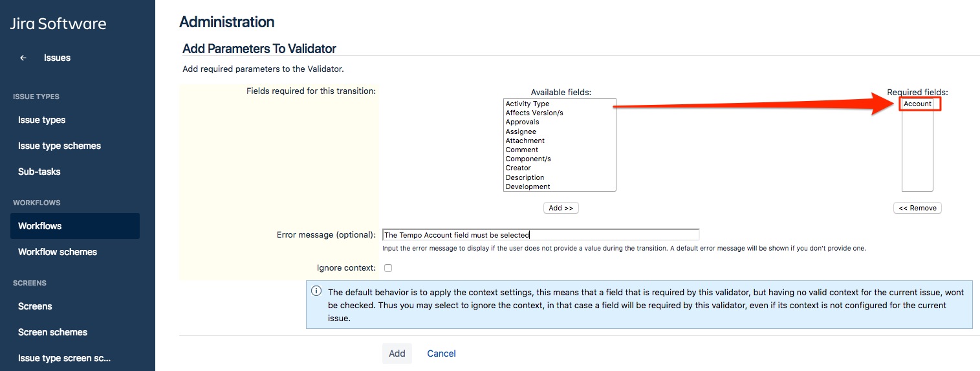Click the Error message text field

point(540,235)
